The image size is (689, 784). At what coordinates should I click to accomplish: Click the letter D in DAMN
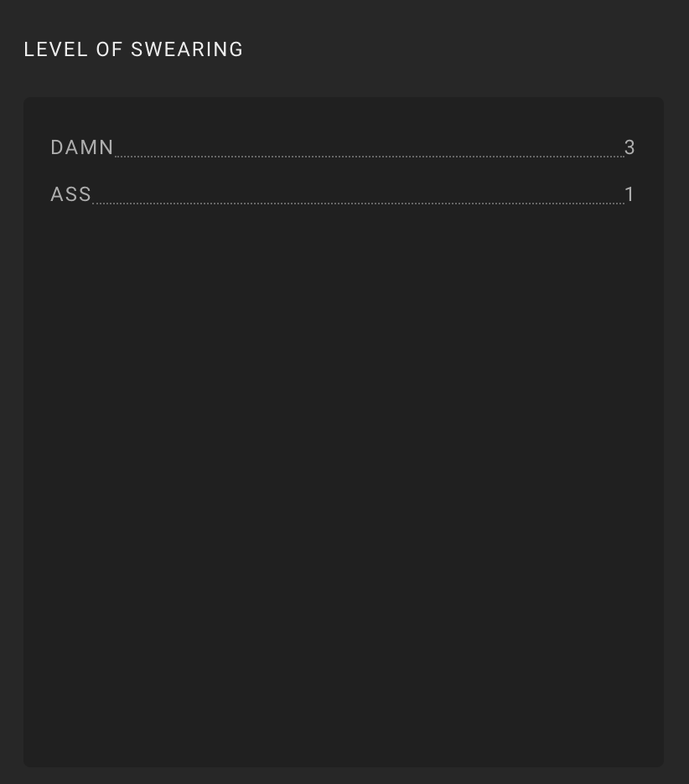click(x=56, y=147)
